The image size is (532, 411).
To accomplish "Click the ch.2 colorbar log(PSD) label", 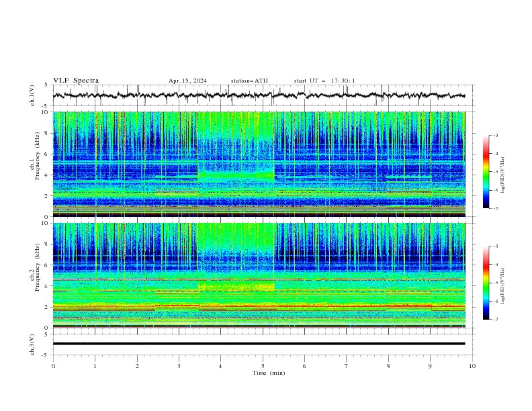I will (x=502, y=285).
